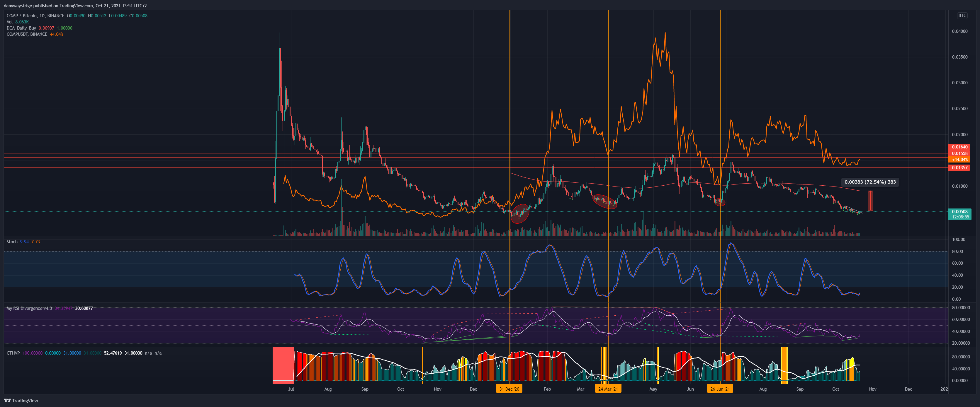The image size is (980, 407).
Task: Click the May label on time axis
Action: [x=653, y=389]
